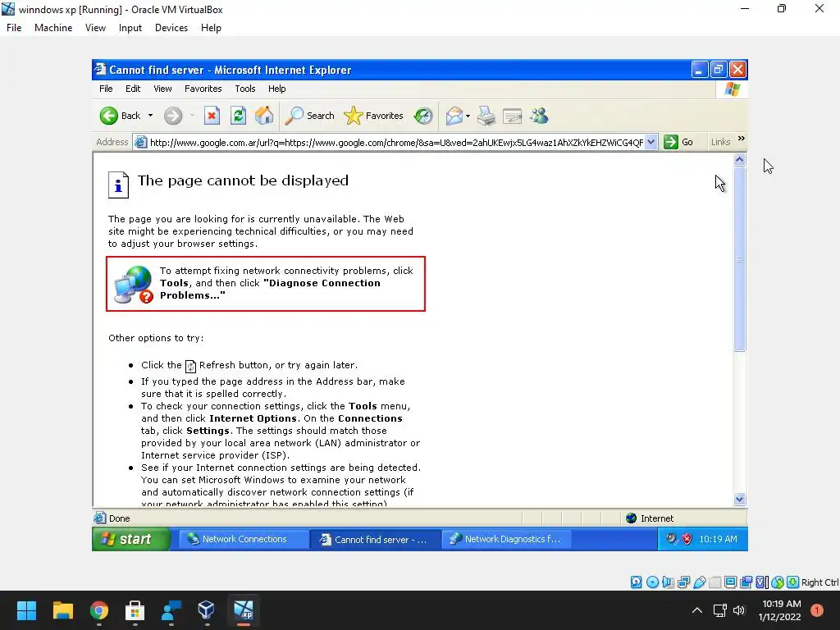Screen dimensions: 840x630
Task: Open the VirtualBox Devices menu
Action: (171, 28)
